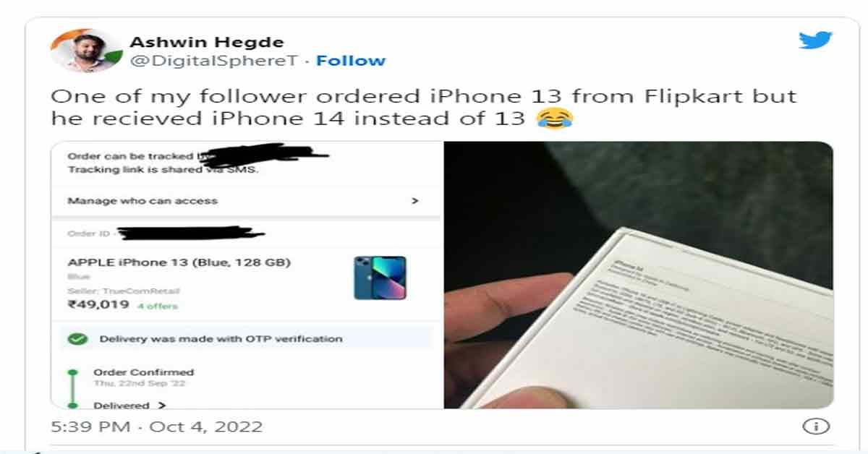Select APPLE iPhone 13 (Blue, 128 GB) title
Image resolution: width=868 pixels, height=454 pixels.
pos(179,262)
